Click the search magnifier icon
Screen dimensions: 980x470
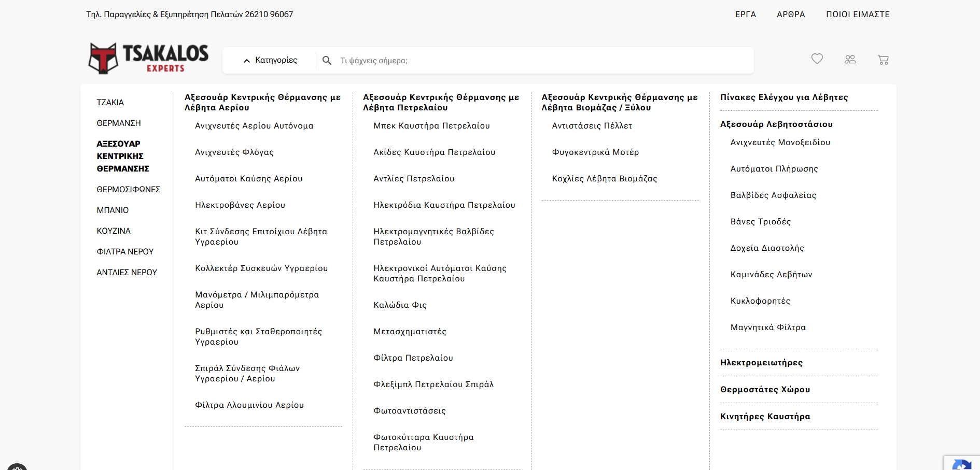pos(327,61)
